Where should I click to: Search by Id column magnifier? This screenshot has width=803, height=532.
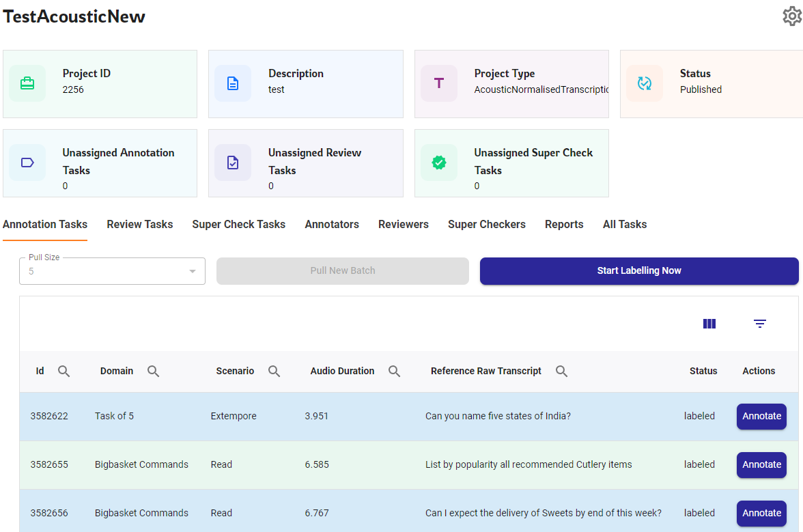point(64,372)
